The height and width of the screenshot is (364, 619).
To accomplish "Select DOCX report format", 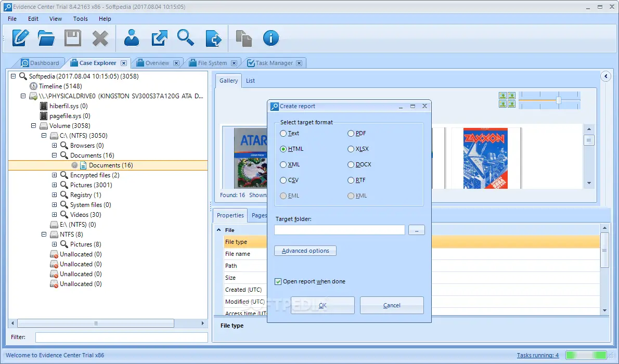I will click(351, 165).
